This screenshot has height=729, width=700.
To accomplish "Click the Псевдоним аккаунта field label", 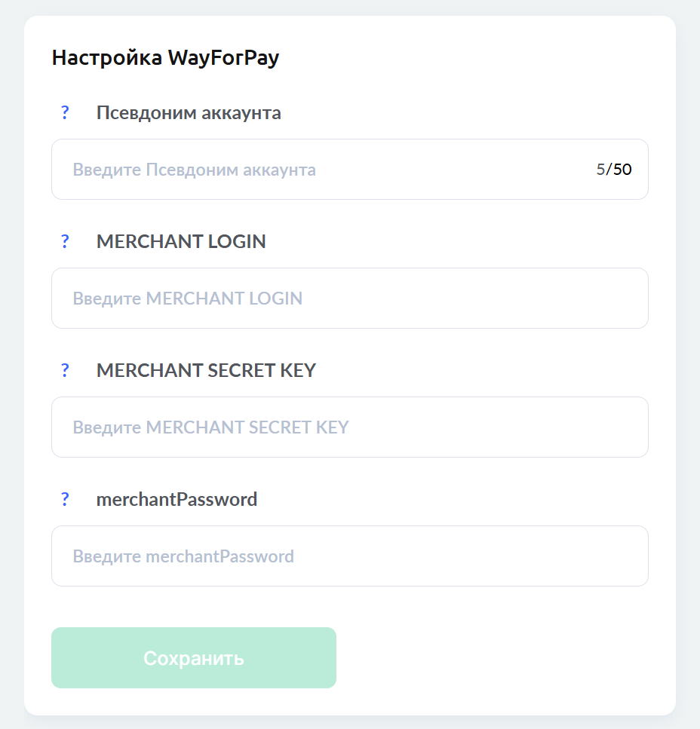I will [x=189, y=113].
